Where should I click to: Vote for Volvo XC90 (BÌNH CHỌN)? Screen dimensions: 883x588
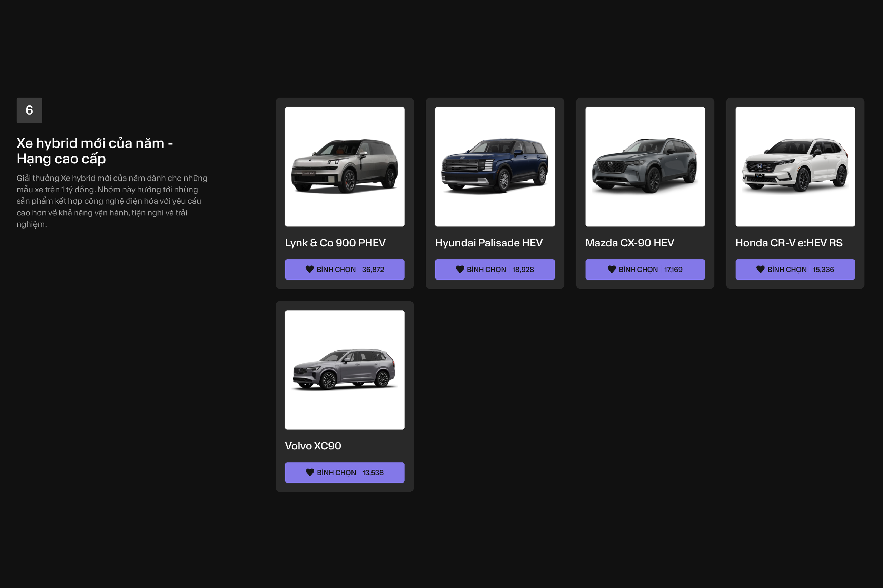(345, 473)
